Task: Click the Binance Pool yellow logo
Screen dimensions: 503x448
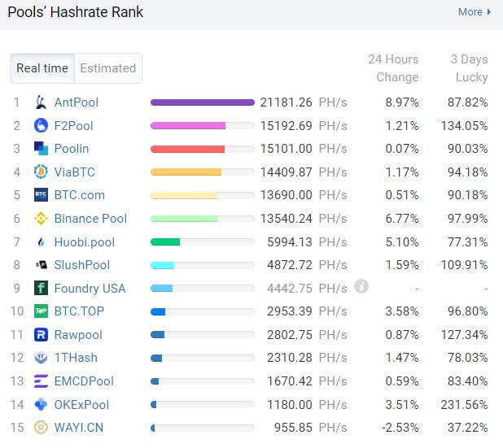Action: pos(41,219)
